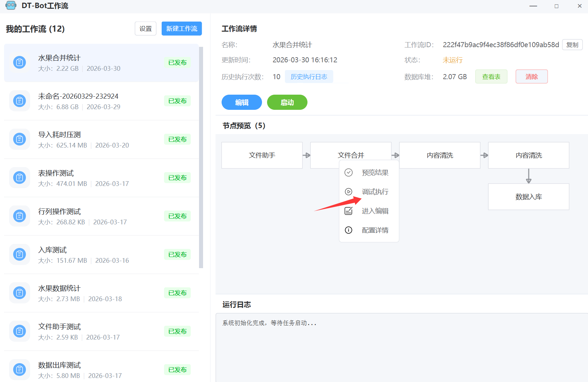
Task: Open 设置 from the workflow list header
Action: (145, 29)
